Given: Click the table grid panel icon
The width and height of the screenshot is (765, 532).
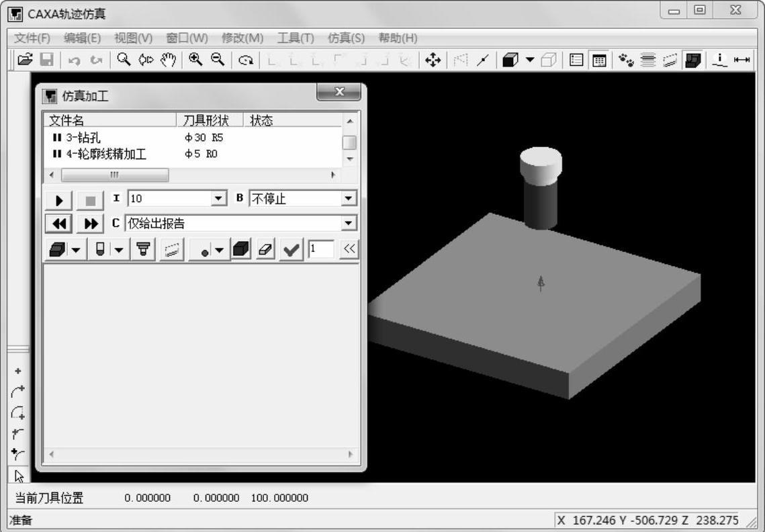Looking at the screenshot, I should point(599,60).
